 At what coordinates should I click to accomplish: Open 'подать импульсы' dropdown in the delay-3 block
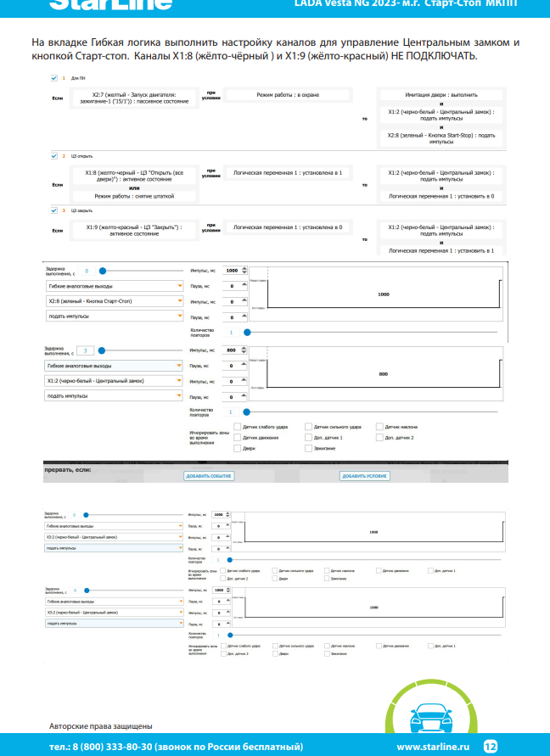pyautogui.click(x=114, y=396)
